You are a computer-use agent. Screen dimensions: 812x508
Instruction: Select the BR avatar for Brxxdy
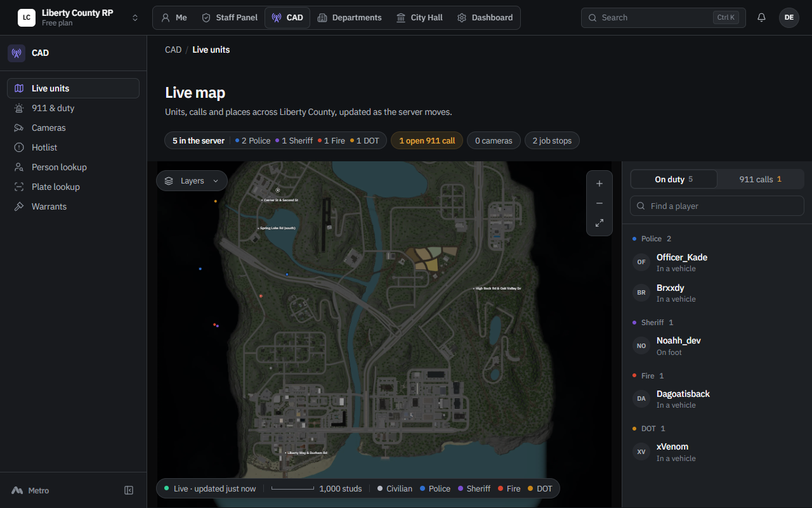pyautogui.click(x=641, y=293)
